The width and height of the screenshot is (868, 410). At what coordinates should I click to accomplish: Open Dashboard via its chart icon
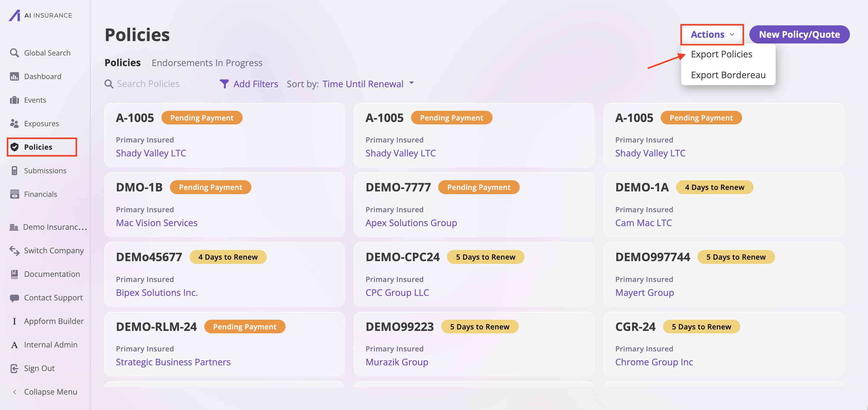click(14, 77)
